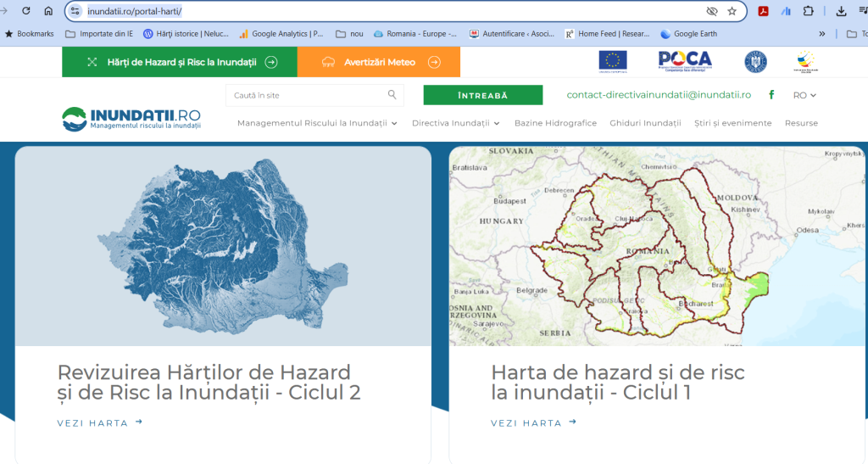This screenshot has height=464, width=868.
Task: Click the search magnifier icon
Action: click(x=392, y=95)
